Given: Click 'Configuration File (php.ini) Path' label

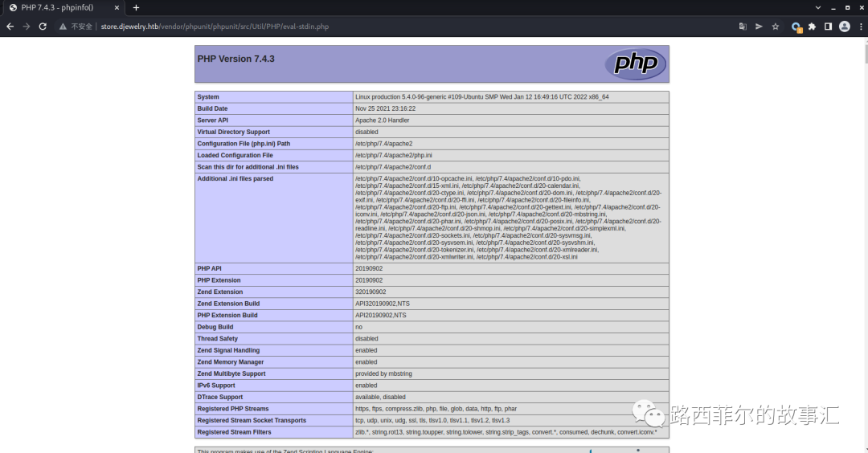Looking at the screenshot, I should pyautogui.click(x=244, y=143).
